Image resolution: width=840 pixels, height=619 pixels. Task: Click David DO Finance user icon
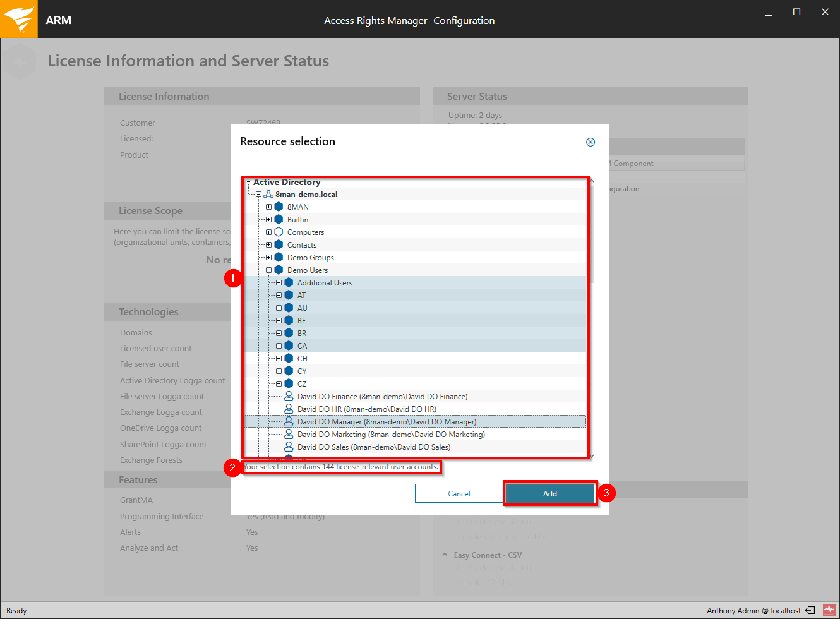(x=289, y=396)
